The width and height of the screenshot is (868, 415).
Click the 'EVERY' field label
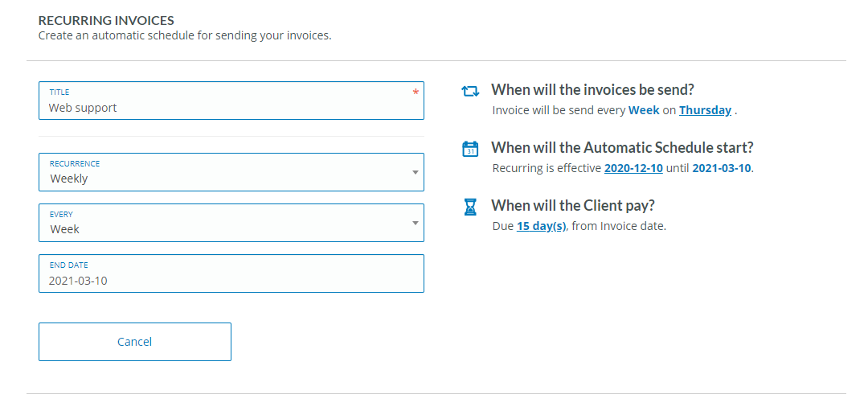61,215
